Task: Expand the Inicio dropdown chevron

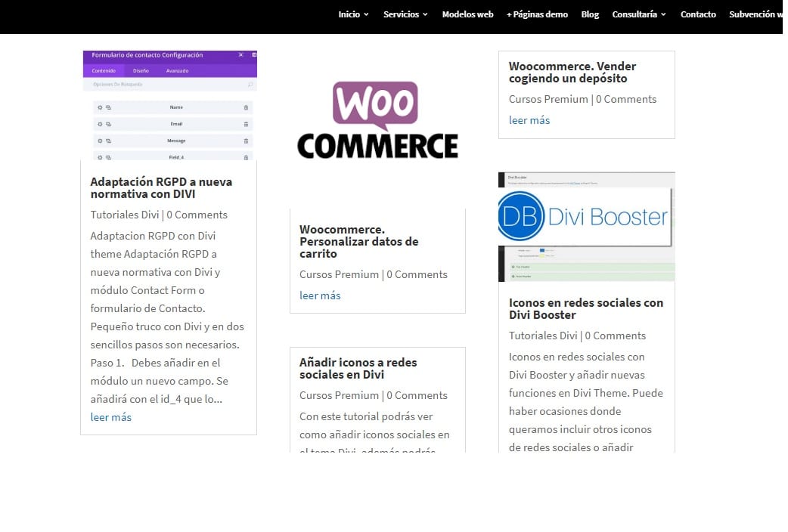Action: 366,14
